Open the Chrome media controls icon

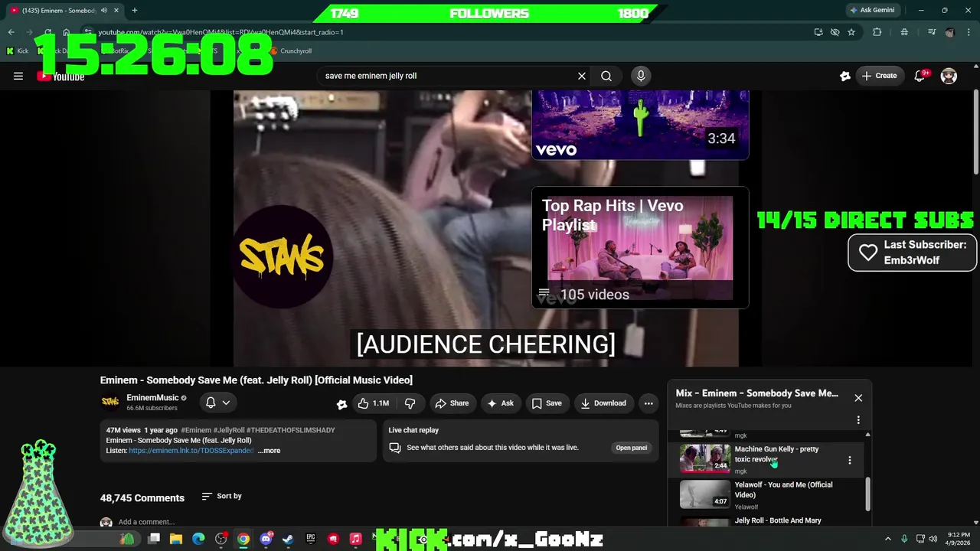(932, 32)
